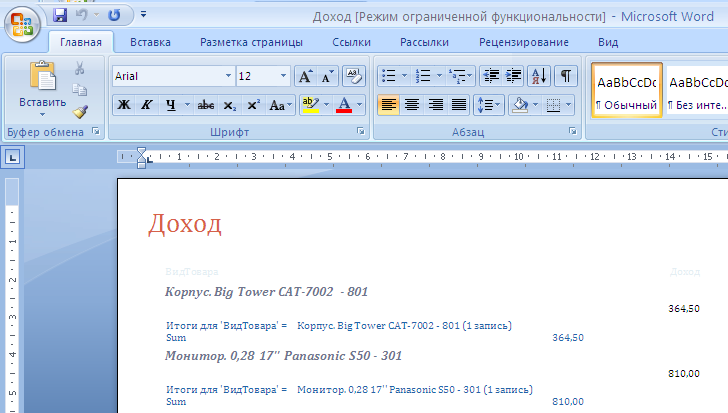This screenshot has height=413, width=728.
Task: Undo the last action
Action: click(82, 15)
